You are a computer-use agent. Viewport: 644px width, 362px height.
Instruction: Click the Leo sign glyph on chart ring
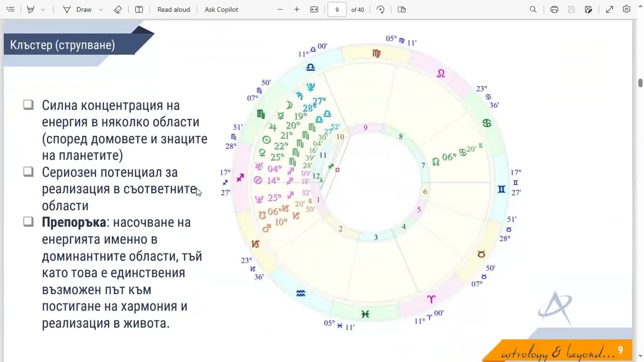(x=441, y=73)
